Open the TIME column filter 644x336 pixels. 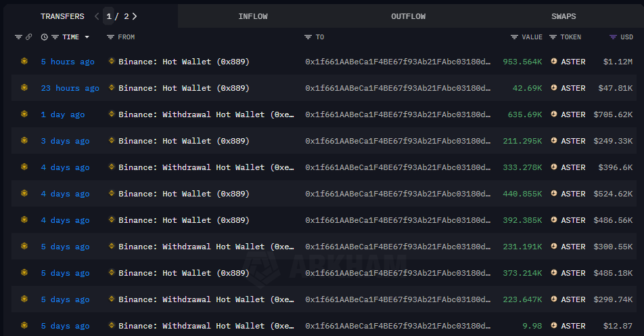click(55, 37)
